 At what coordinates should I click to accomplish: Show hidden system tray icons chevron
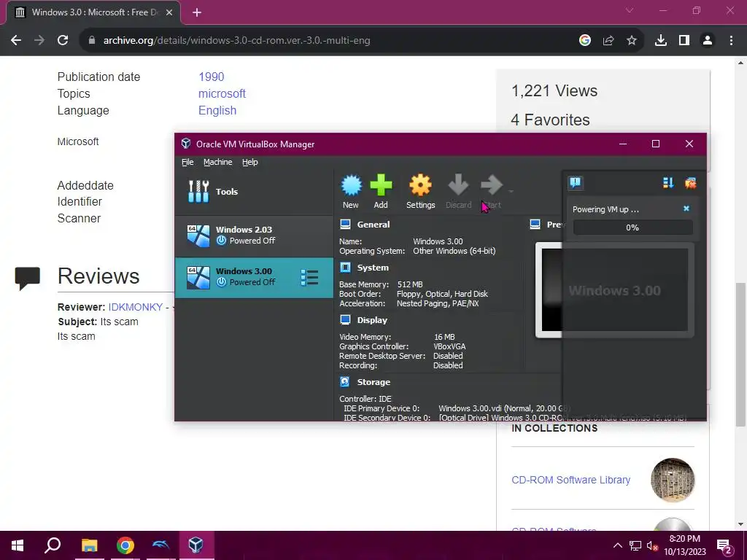click(617, 545)
